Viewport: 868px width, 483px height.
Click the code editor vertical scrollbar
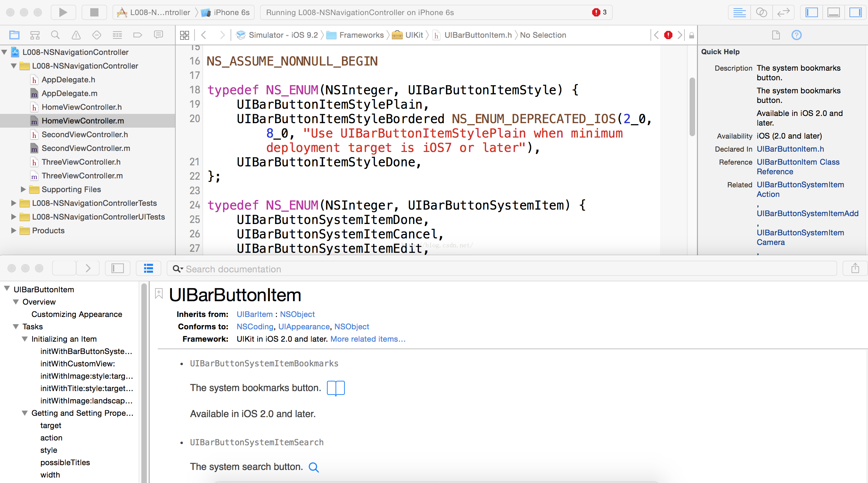point(692,106)
